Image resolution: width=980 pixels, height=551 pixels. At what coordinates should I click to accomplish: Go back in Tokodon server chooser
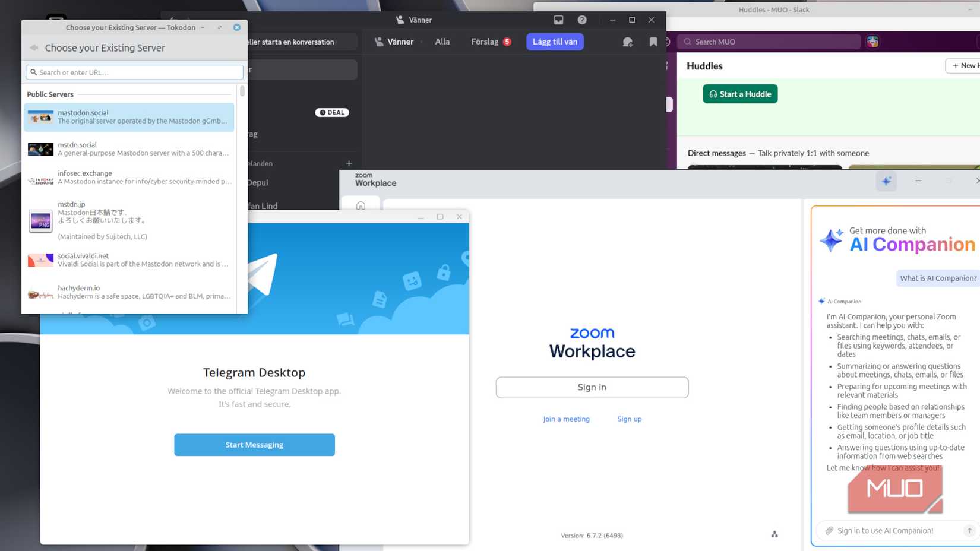34,48
